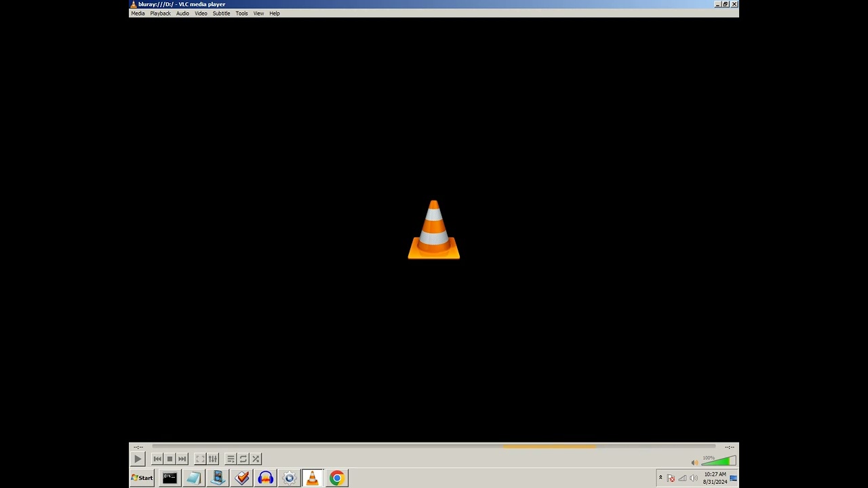
Task: Open the Command Prompt taskbar icon
Action: coord(170,478)
